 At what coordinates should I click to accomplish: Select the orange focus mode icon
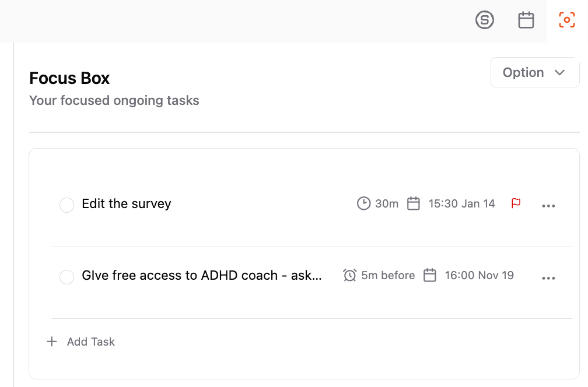566,20
